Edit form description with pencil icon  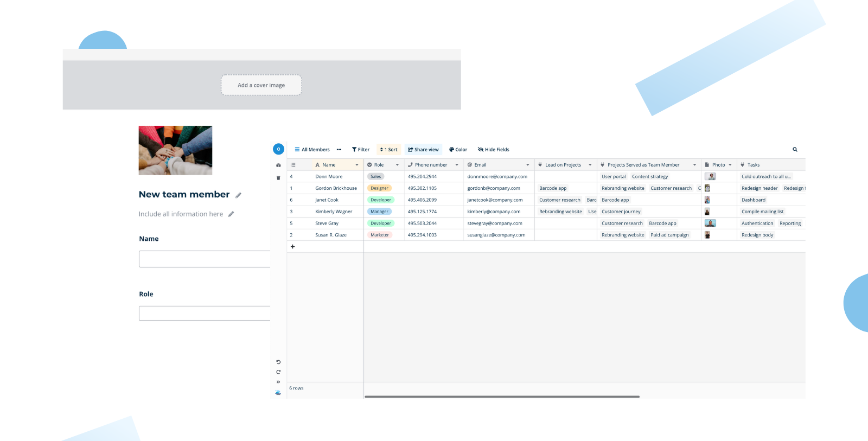(231, 214)
